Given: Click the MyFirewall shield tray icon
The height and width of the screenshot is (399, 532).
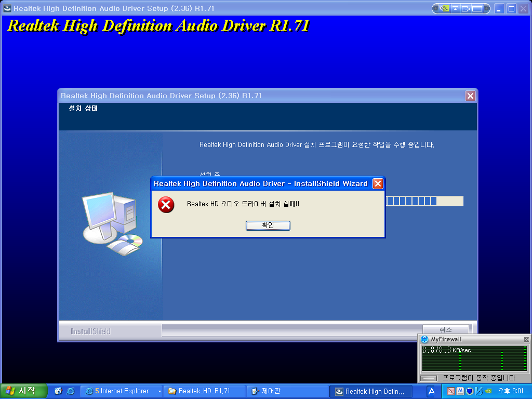Looking at the screenshot, I should click(470, 391).
